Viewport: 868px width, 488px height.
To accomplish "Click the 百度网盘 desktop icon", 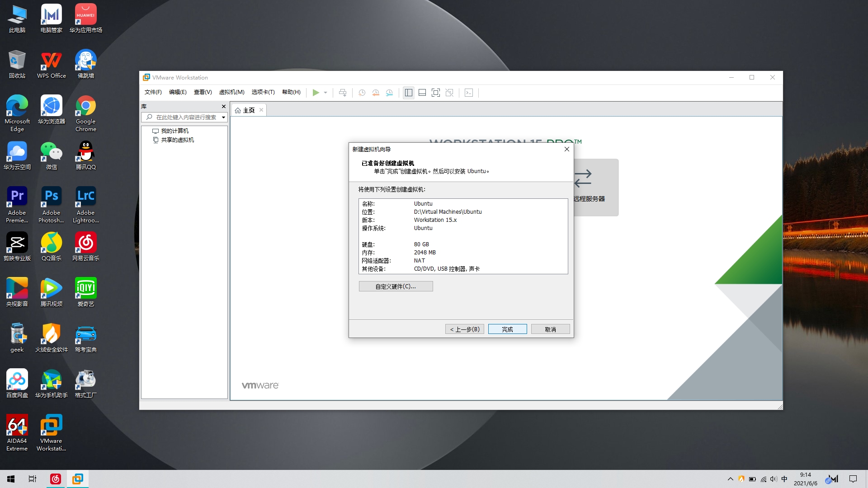I will coord(17,384).
